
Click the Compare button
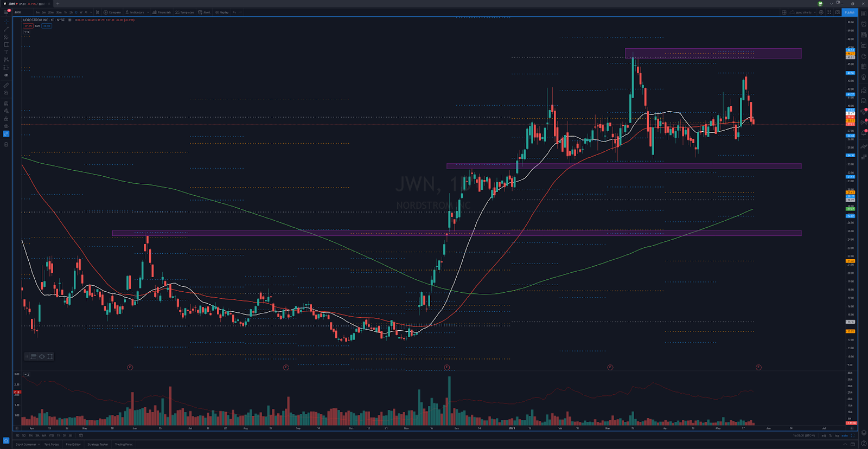[112, 12]
